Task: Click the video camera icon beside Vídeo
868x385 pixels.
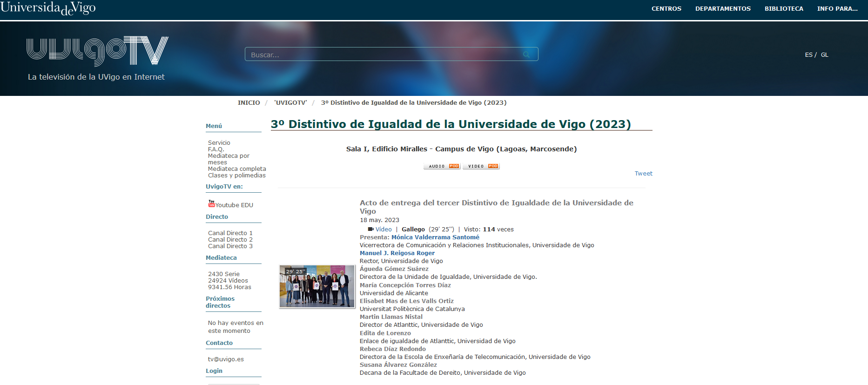Action: pos(370,229)
